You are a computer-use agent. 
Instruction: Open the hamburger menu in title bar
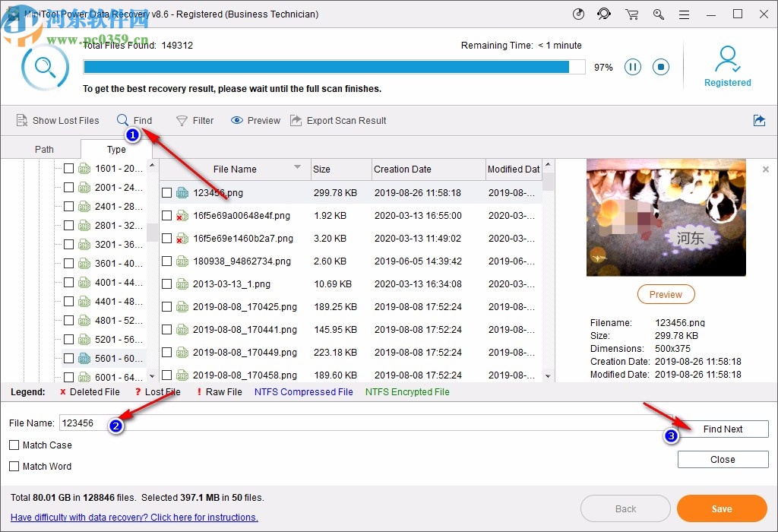click(x=686, y=14)
